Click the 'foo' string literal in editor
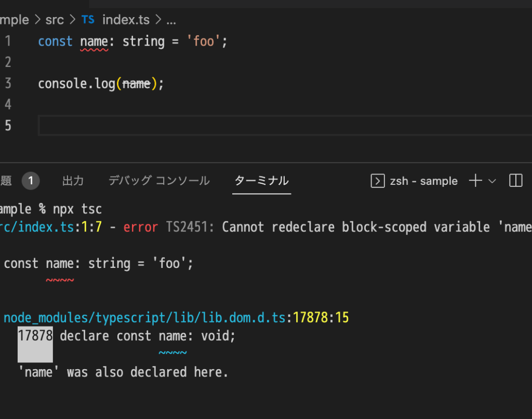This screenshot has width=532, height=419. pyautogui.click(x=204, y=42)
